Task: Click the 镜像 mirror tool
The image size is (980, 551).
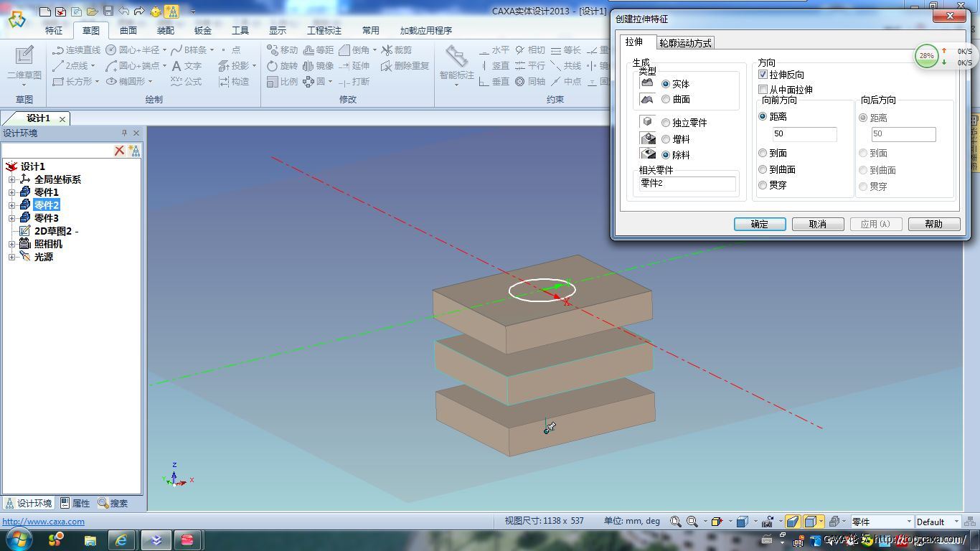Action: (319, 66)
